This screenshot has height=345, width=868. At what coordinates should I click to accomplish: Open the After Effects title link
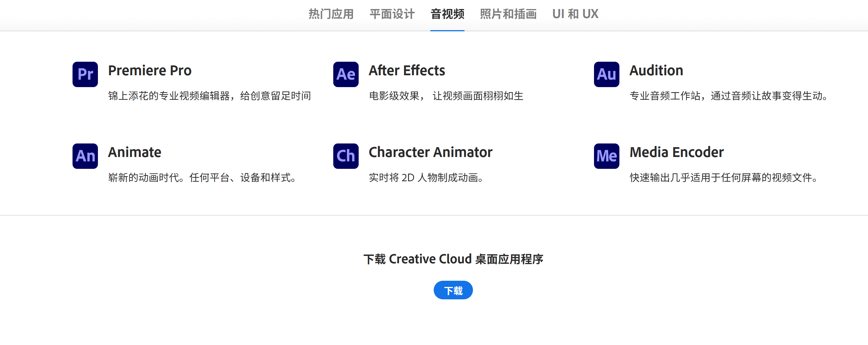coord(407,71)
